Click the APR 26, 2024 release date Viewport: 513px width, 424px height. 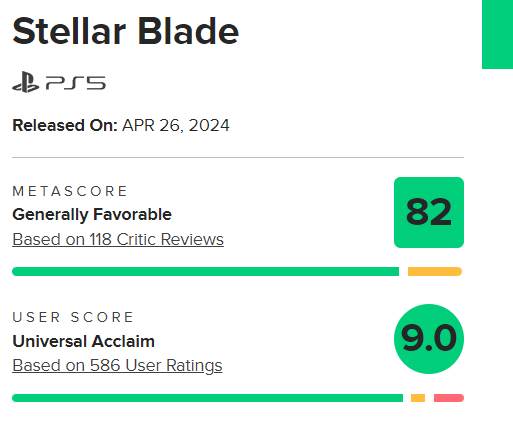[x=176, y=126]
